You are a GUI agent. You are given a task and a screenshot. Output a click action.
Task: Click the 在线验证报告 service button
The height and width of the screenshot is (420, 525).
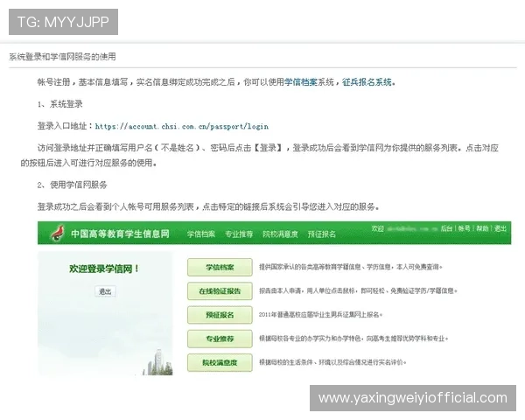[220, 291]
